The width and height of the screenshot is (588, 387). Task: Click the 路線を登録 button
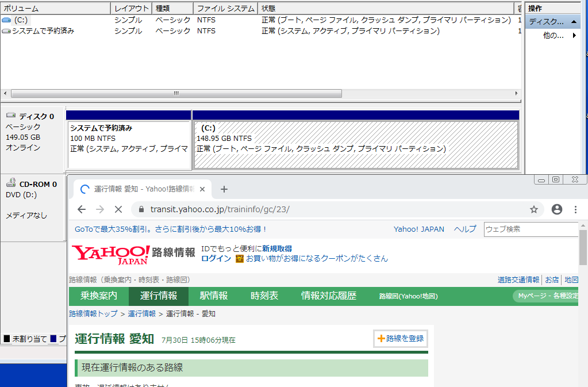tap(401, 339)
